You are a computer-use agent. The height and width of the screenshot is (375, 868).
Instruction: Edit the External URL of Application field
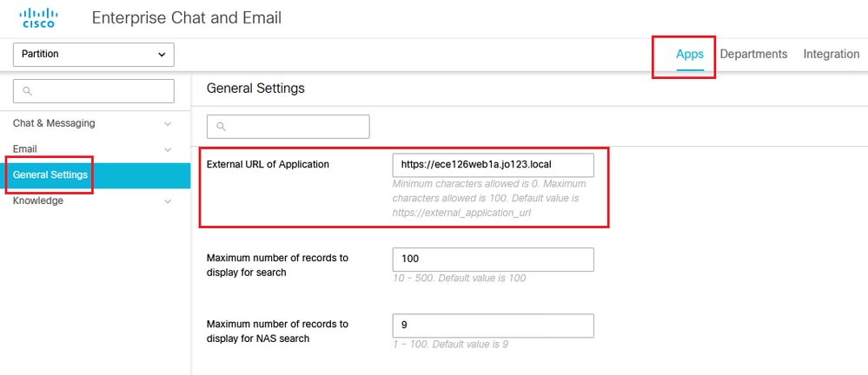tap(494, 165)
